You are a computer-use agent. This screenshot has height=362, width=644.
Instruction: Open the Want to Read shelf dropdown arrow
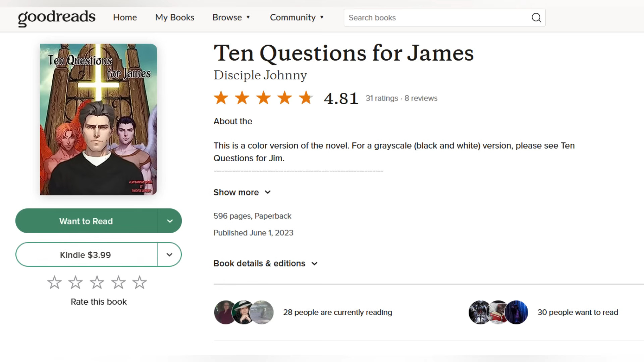coord(170,221)
